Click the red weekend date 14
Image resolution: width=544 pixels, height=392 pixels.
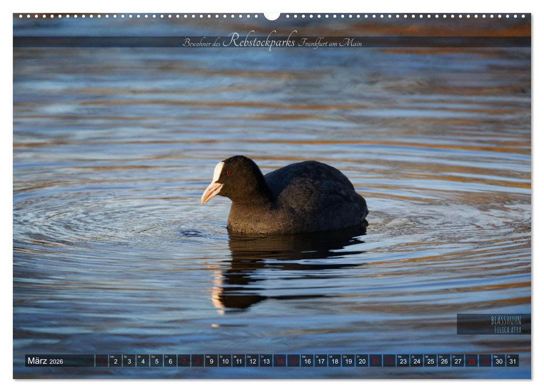(280, 361)
